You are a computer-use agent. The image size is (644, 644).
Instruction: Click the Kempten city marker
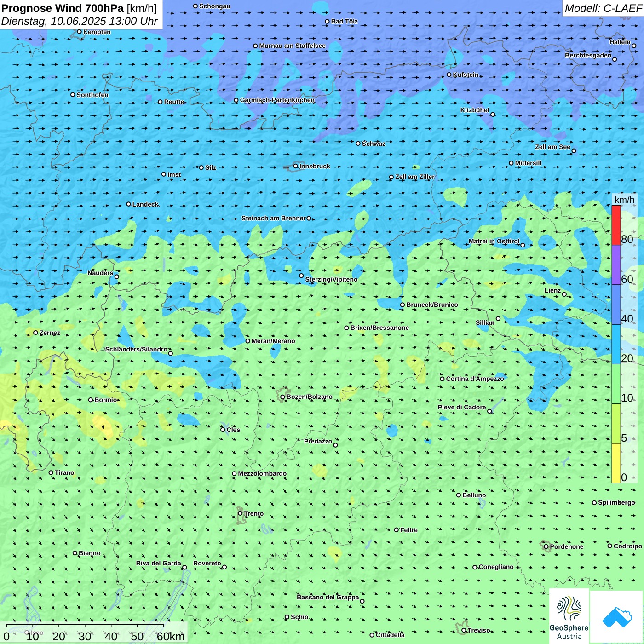[79, 32]
